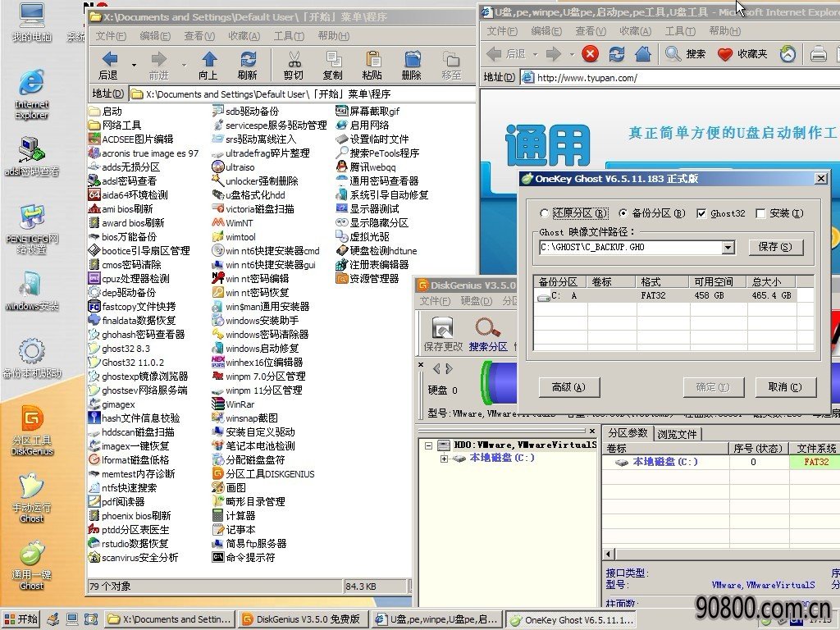The image size is (840, 630).
Task: Click the IE refresh icon
Action: click(x=617, y=53)
